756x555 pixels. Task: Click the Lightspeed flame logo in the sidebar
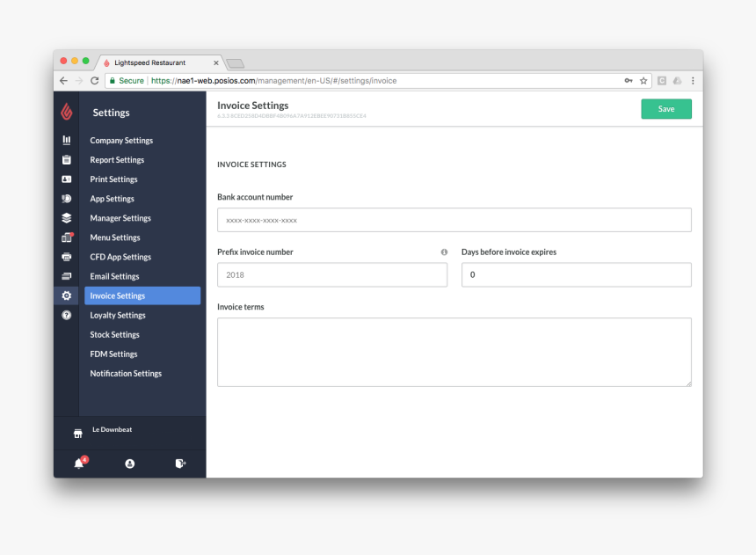click(66, 112)
